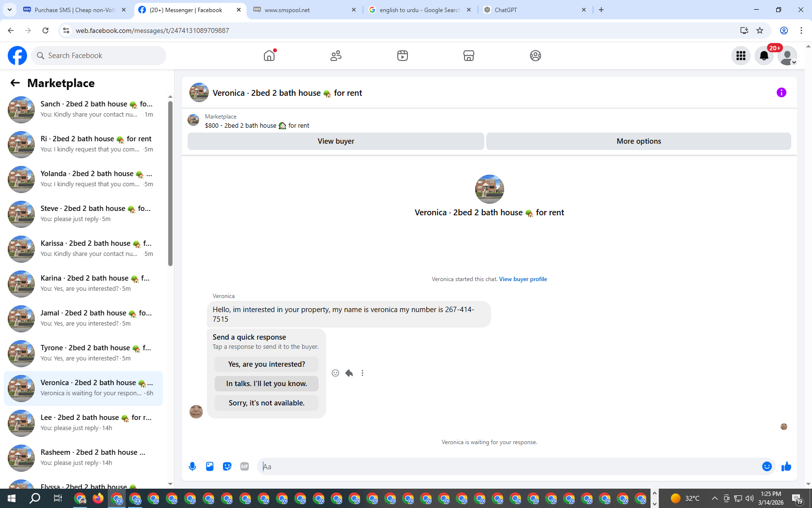
Task: Send quick response 'In talks. I'll let you know.'
Action: 267,384
